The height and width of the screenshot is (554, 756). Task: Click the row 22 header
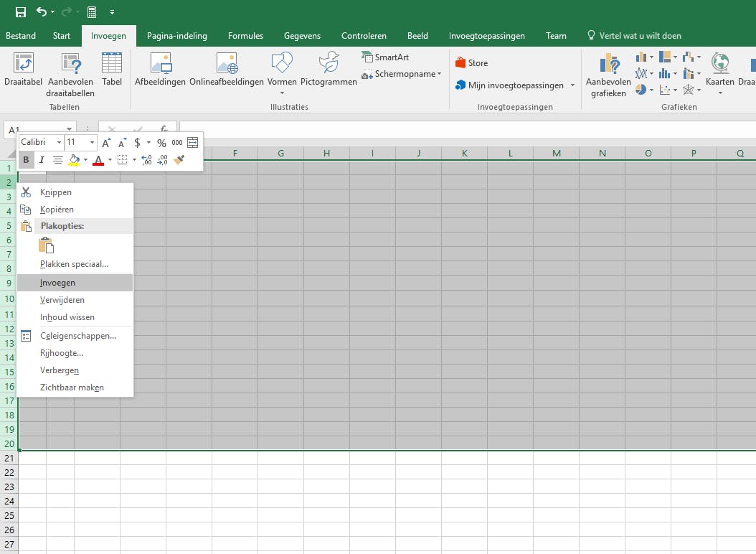tap(9, 472)
